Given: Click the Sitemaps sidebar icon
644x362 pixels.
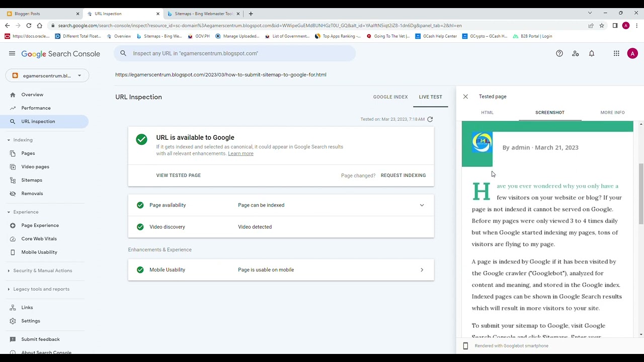Looking at the screenshot, I should tap(13, 180).
